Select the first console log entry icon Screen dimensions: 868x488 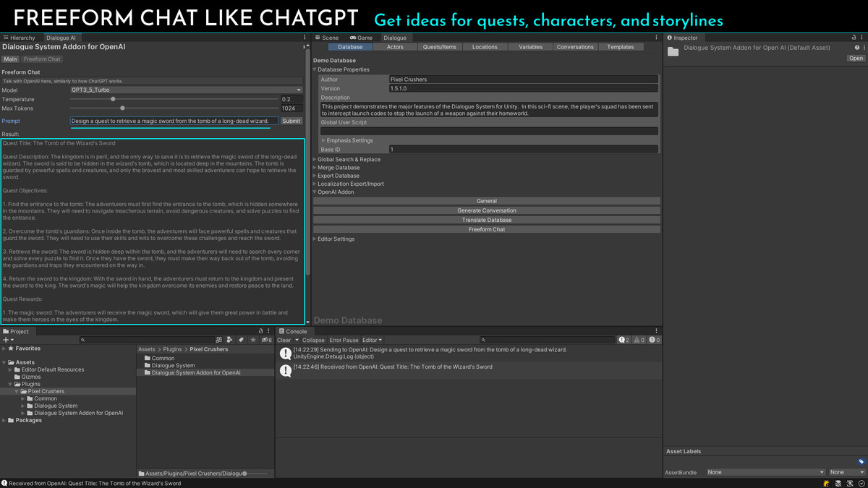(286, 354)
